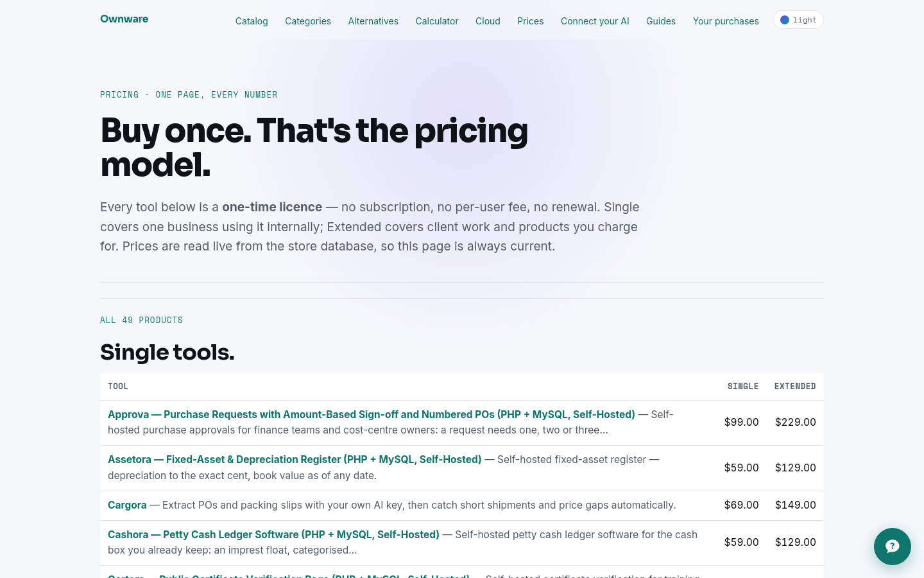Viewport: 924px width, 578px height.
Task: Click the SINGLE column header
Action: click(743, 386)
